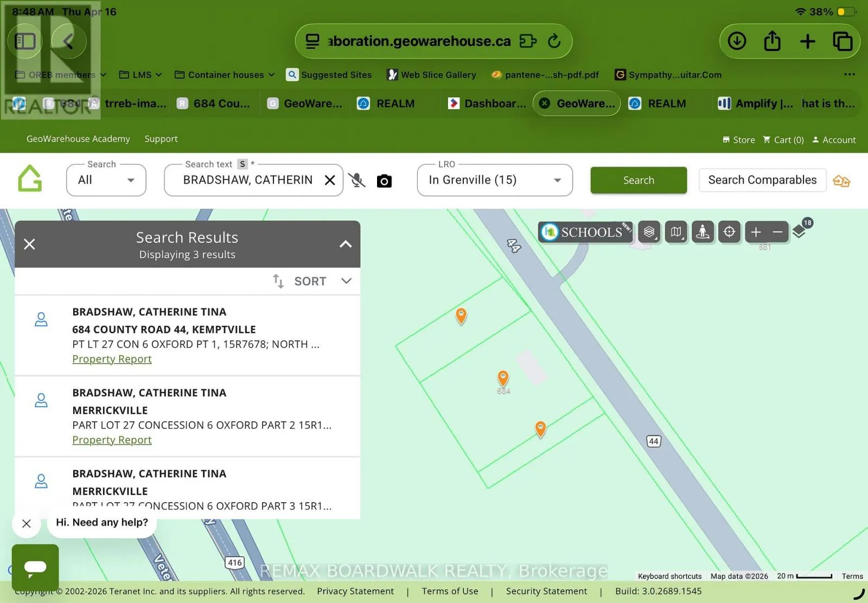Click the camera image search icon

tap(384, 181)
